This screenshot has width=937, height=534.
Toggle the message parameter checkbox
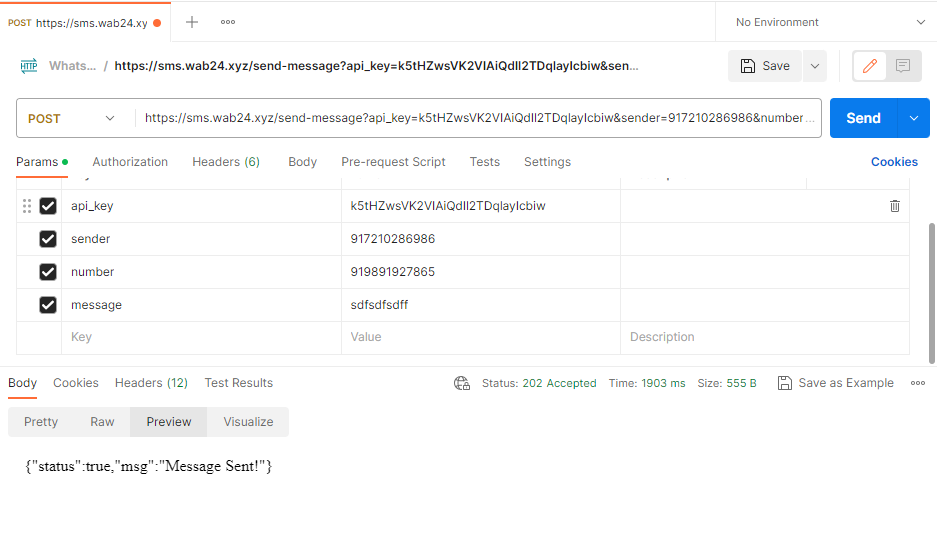(48, 305)
